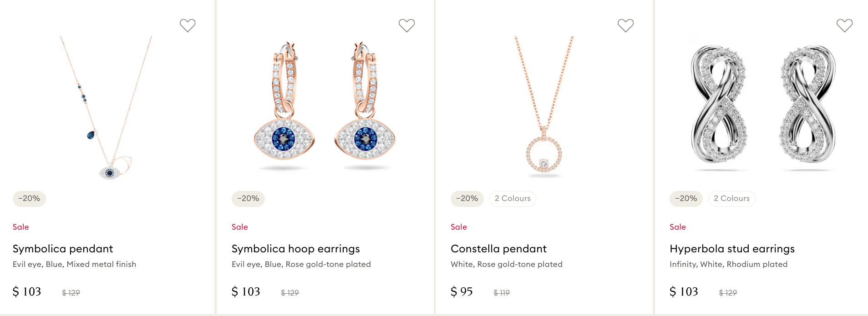Click Evil eye, Blue, Mixed metal finish description
The image size is (868, 316).
click(x=74, y=264)
